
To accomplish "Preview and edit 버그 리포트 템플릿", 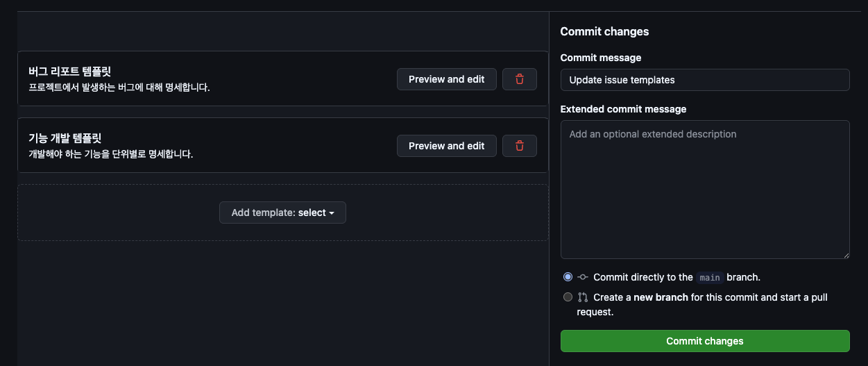I will [x=447, y=79].
